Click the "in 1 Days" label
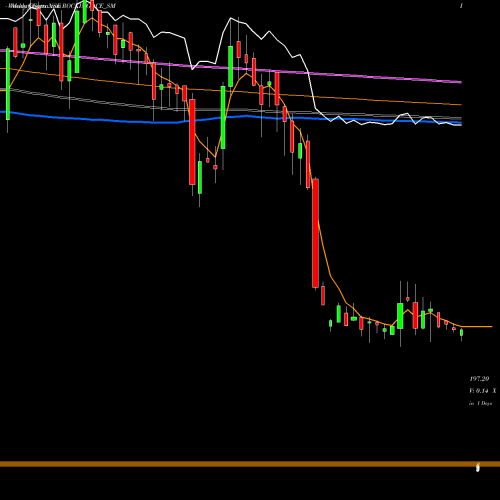500x500 pixels. (x=480, y=403)
